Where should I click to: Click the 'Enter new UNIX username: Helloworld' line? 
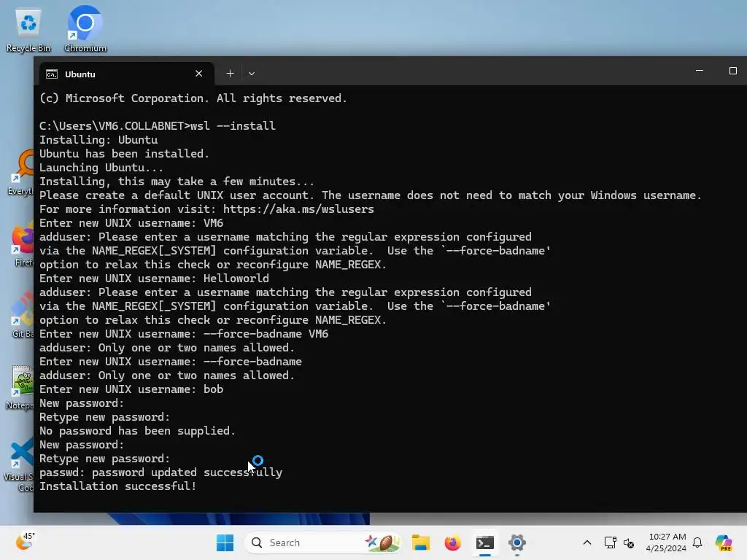pos(154,278)
